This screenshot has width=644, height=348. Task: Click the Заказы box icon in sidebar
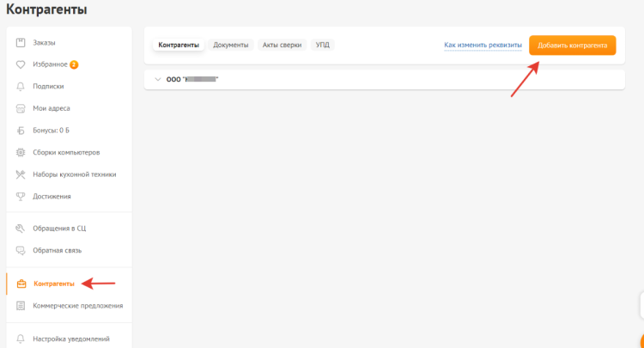(x=21, y=42)
